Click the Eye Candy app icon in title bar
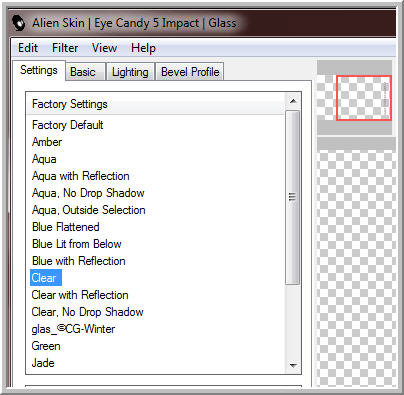Screen dimensions: 404x395 [x=19, y=23]
